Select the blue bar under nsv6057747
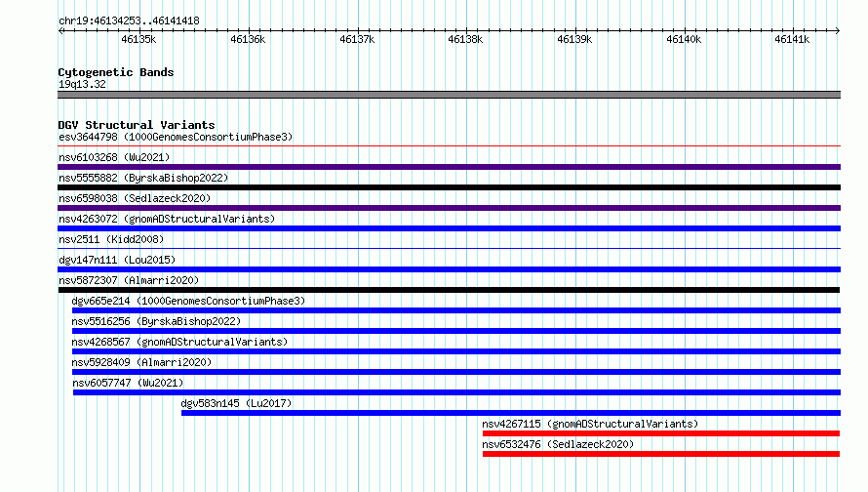Image resolution: width=868 pixels, height=492 pixels. pyautogui.click(x=456, y=392)
